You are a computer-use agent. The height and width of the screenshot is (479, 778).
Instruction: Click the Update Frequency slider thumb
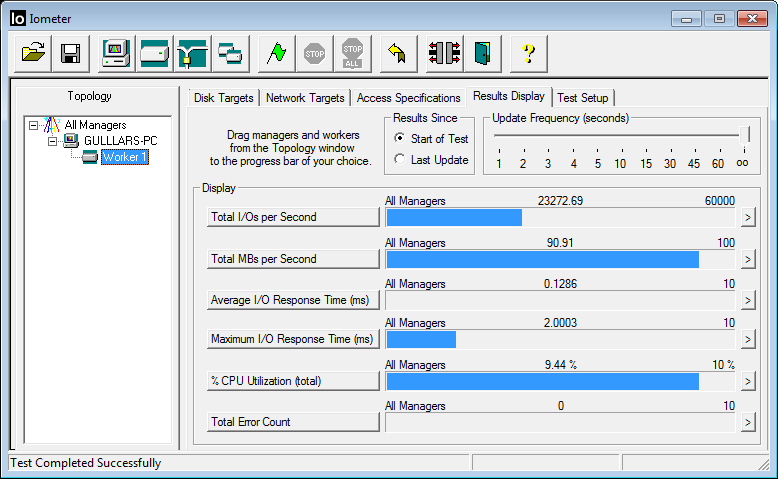(744, 135)
